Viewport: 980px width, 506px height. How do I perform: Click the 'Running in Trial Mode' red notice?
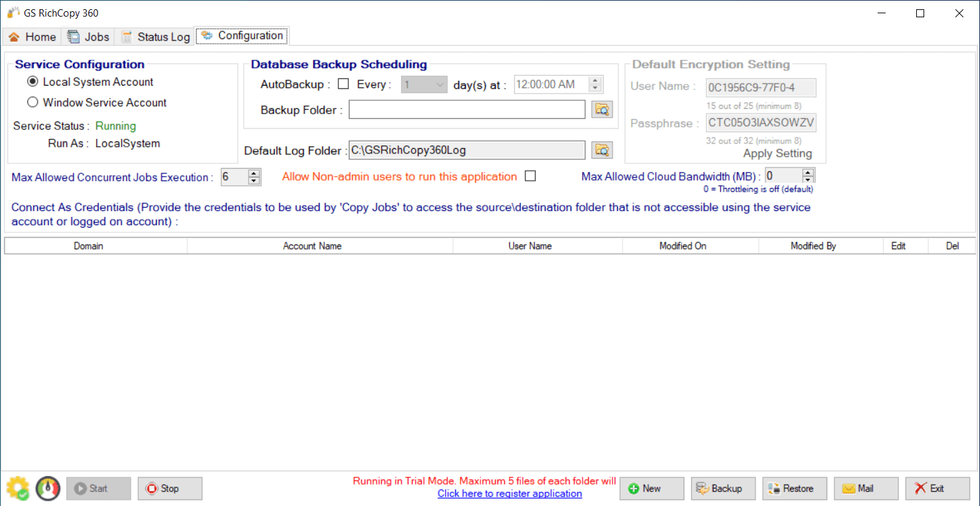click(484, 481)
